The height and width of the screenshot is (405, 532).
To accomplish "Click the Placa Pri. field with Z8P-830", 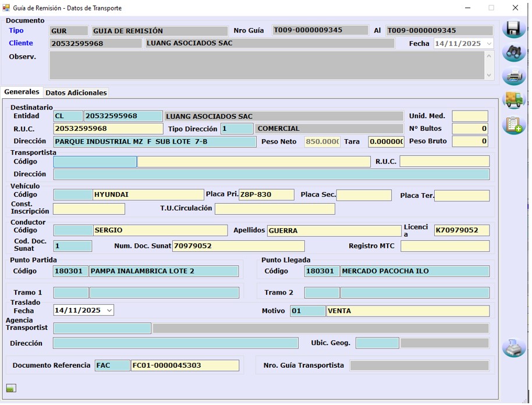I will pos(266,195).
